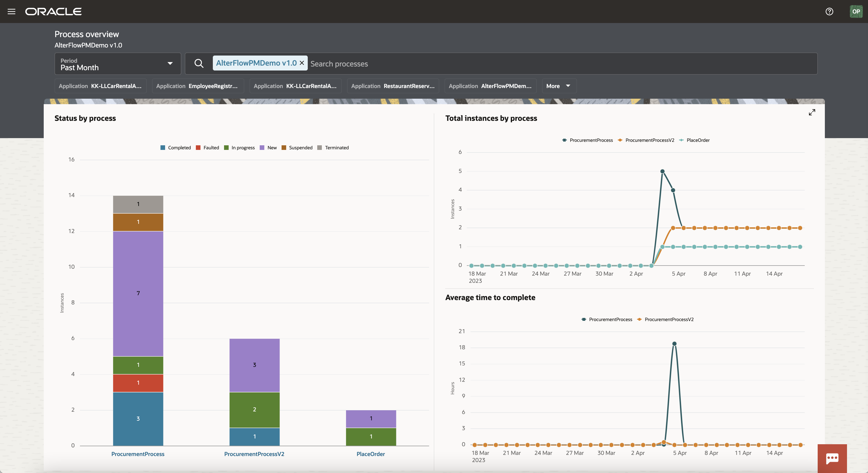The height and width of the screenshot is (473, 868).
Task: Toggle PlaceOrder series in Total instances legend
Action: pos(695,140)
